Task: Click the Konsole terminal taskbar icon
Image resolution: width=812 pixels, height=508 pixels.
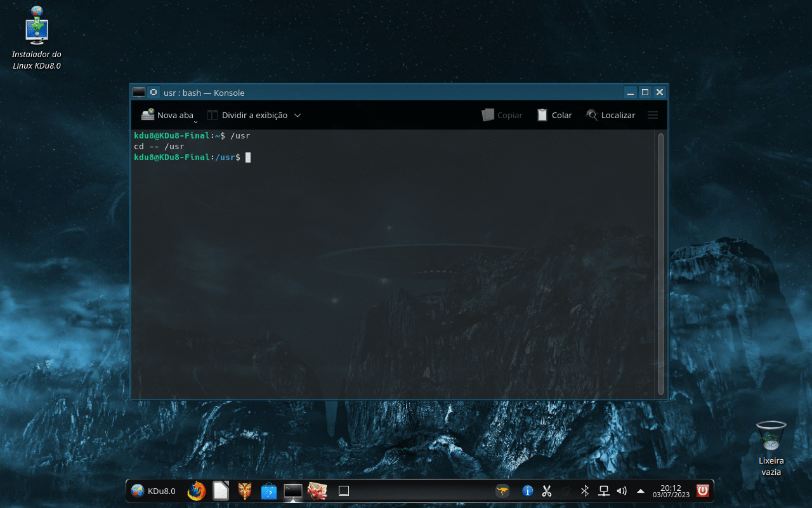Action: tap(293, 491)
